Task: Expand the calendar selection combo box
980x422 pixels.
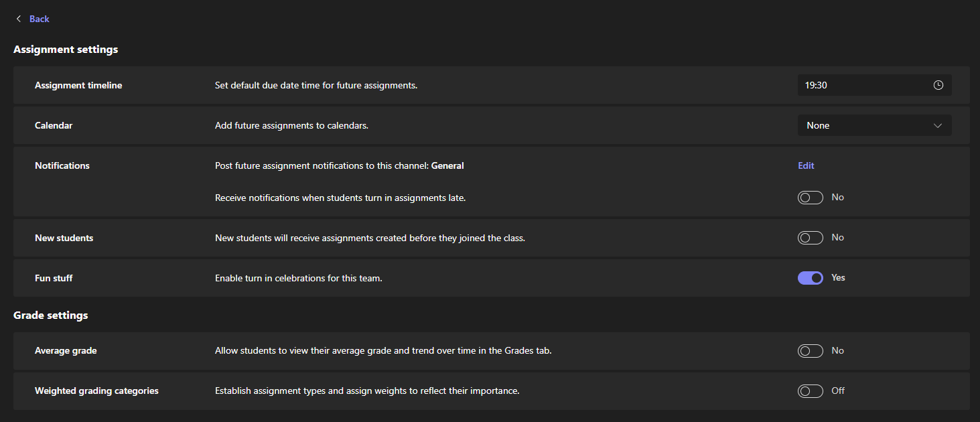Action: point(874,125)
